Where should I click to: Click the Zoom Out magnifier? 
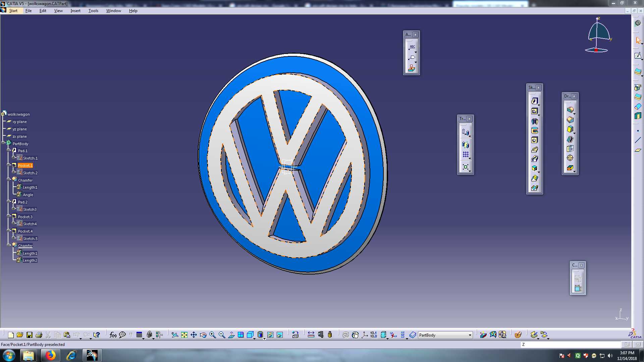(x=222, y=335)
